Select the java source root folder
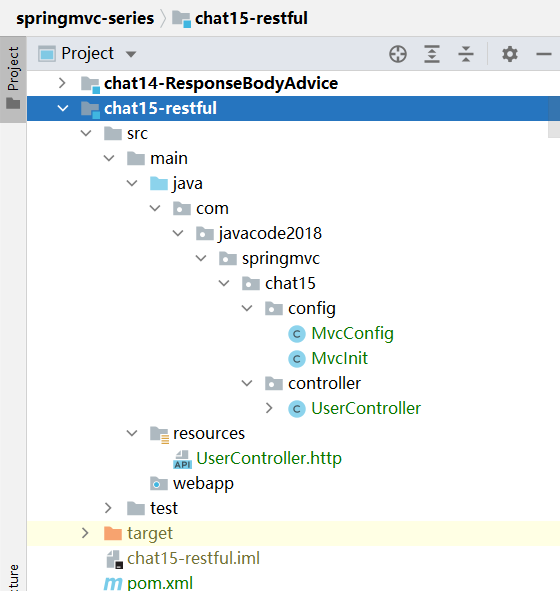The height and width of the screenshot is (591, 560). tap(188, 184)
